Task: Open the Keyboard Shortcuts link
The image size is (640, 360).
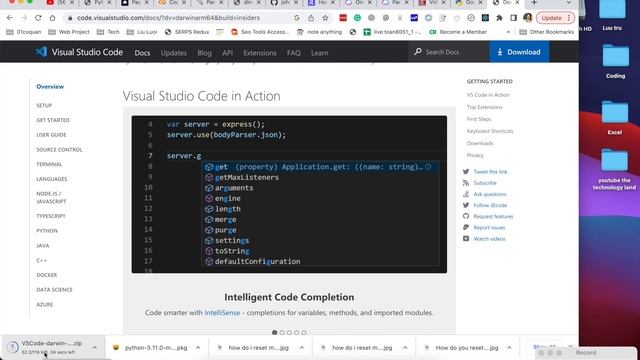Action: [x=490, y=131]
